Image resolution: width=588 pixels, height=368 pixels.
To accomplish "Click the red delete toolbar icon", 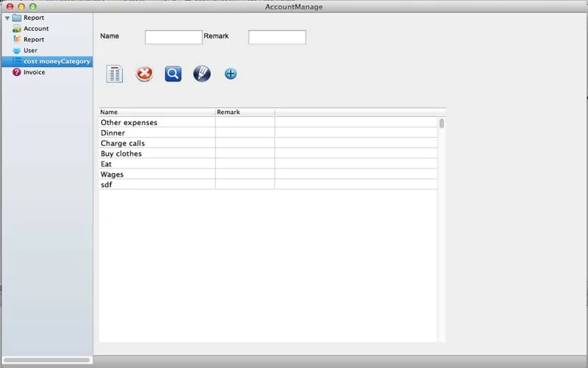I will (x=144, y=74).
